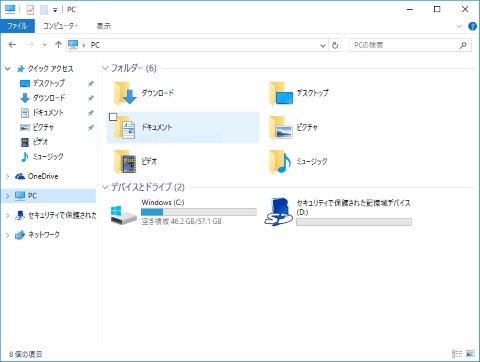The image size is (480, 362).
Task: Click the クイック アクセス star icon
Action: [x=21, y=69]
